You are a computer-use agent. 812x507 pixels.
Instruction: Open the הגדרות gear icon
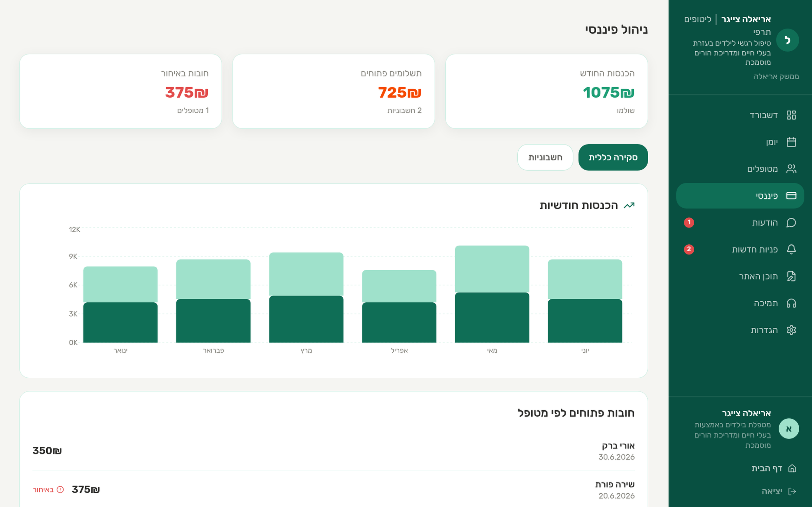click(x=791, y=330)
